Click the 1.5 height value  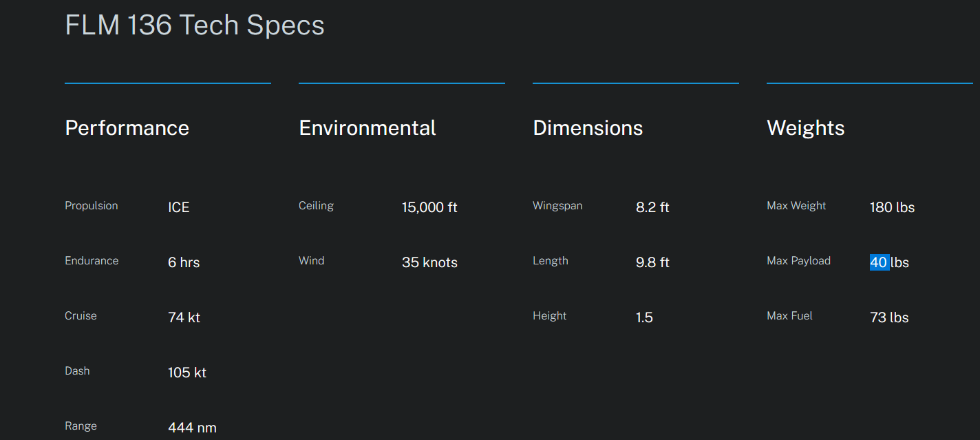click(644, 317)
